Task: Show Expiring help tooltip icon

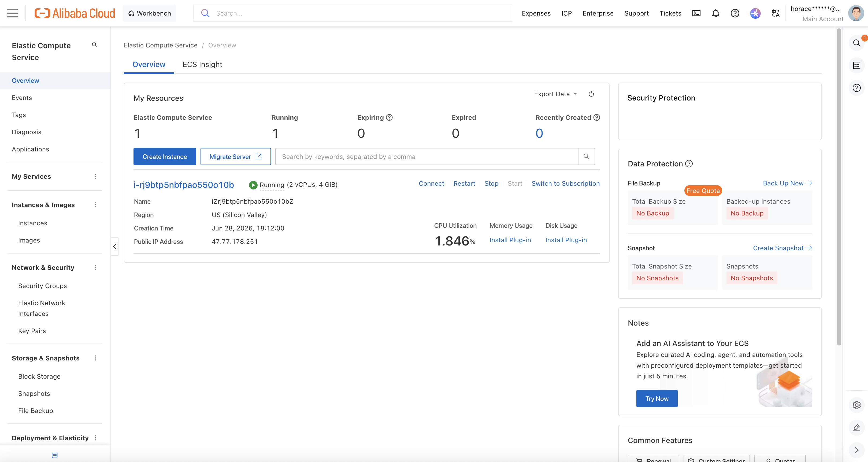Action: coord(389,117)
